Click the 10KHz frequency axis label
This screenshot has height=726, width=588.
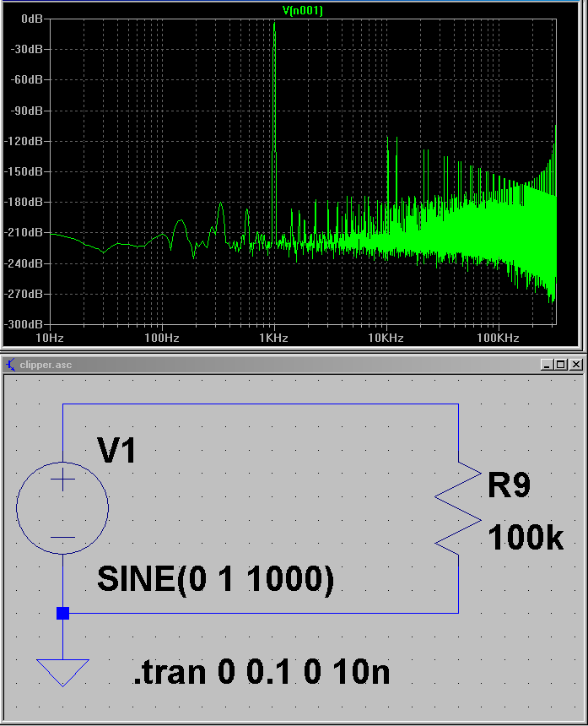pos(386,338)
